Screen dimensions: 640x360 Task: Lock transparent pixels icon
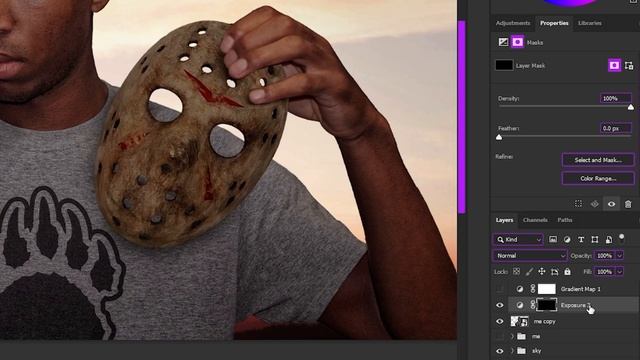point(516,271)
